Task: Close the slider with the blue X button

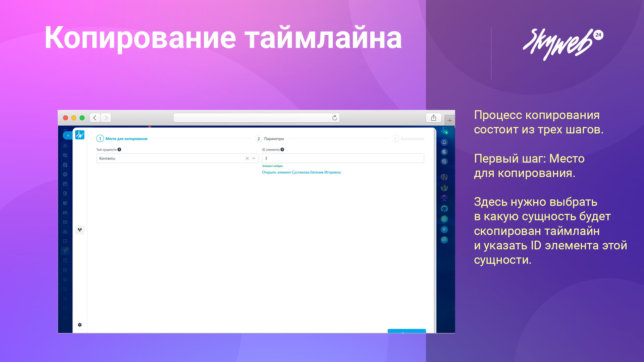Action: pyautogui.click(x=68, y=135)
